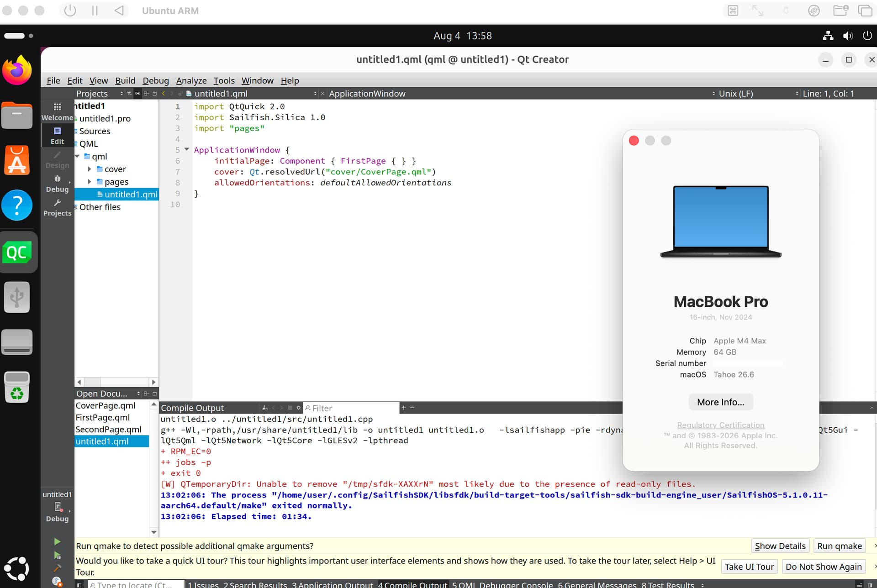Go back in editor navigation history
877x588 pixels.
(x=164, y=94)
